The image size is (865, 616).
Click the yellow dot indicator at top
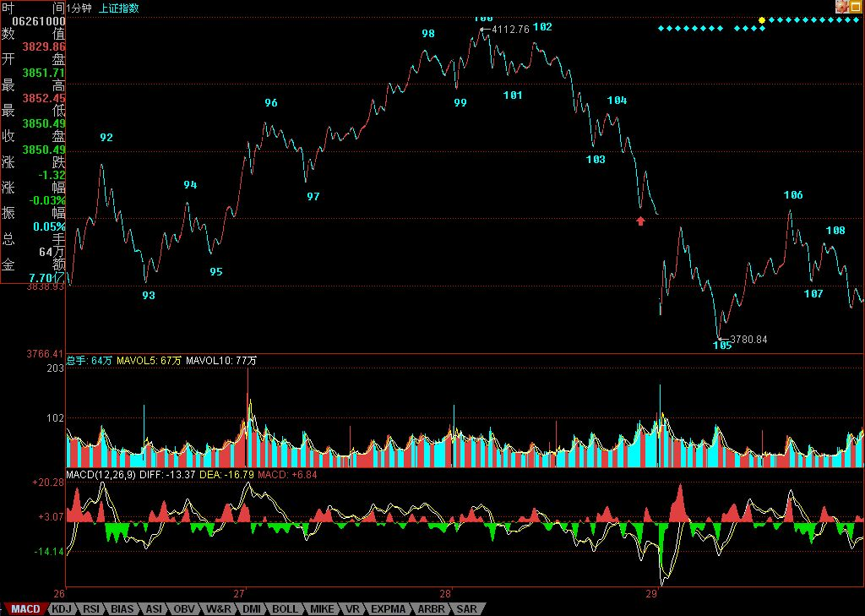pyautogui.click(x=762, y=20)
